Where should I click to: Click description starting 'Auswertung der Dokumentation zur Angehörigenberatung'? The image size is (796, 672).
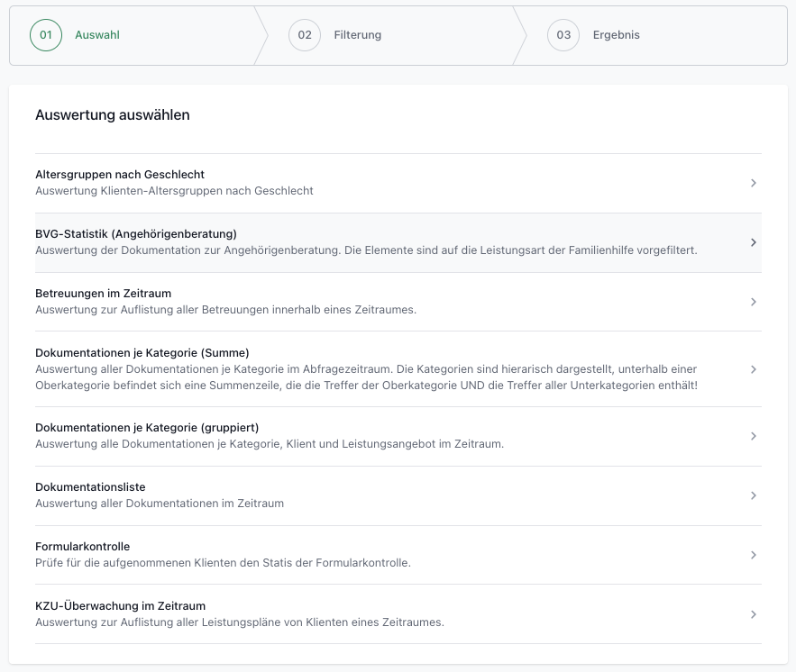pyautogui.click(x=366, y=250)
